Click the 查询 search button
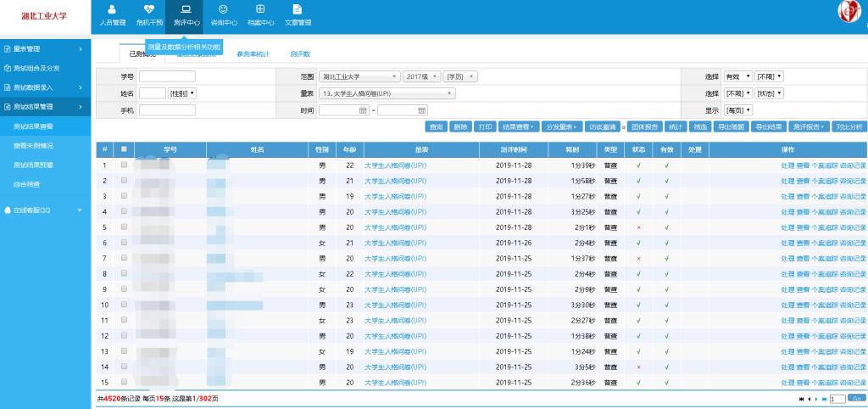 pos(436,126)
